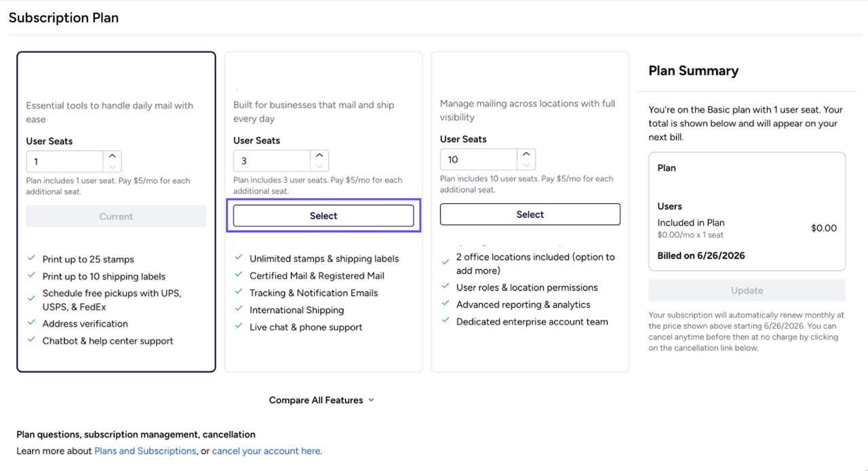Increase user seats on the 3-seat plan
Image resolution: width=868 pixels, height=471 pixels.
[320, 156]
